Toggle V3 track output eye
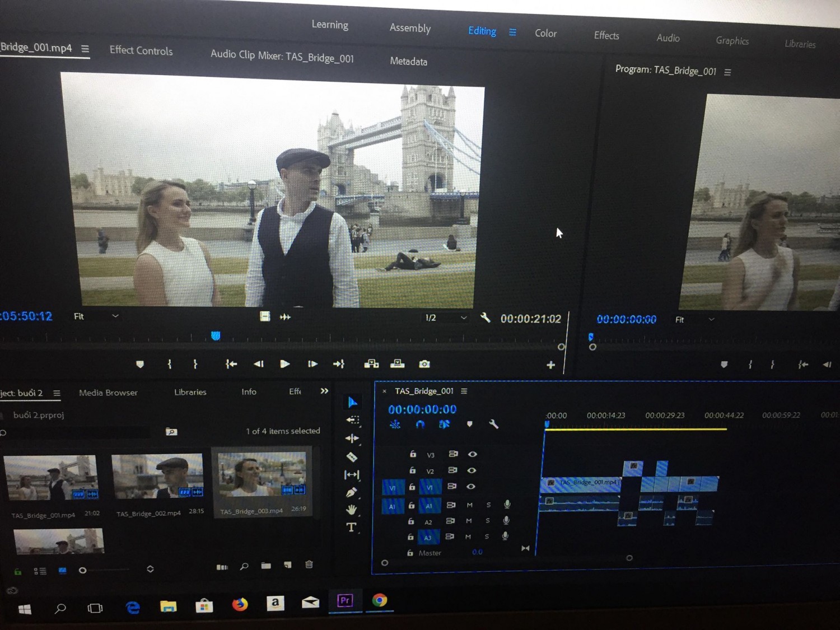 point(472,454)
